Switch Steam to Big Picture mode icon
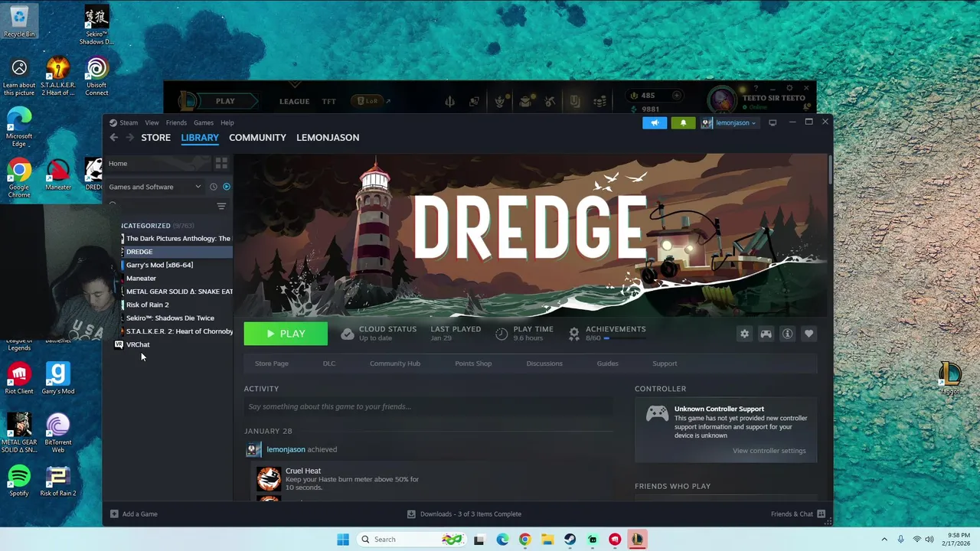 [773, 122]
